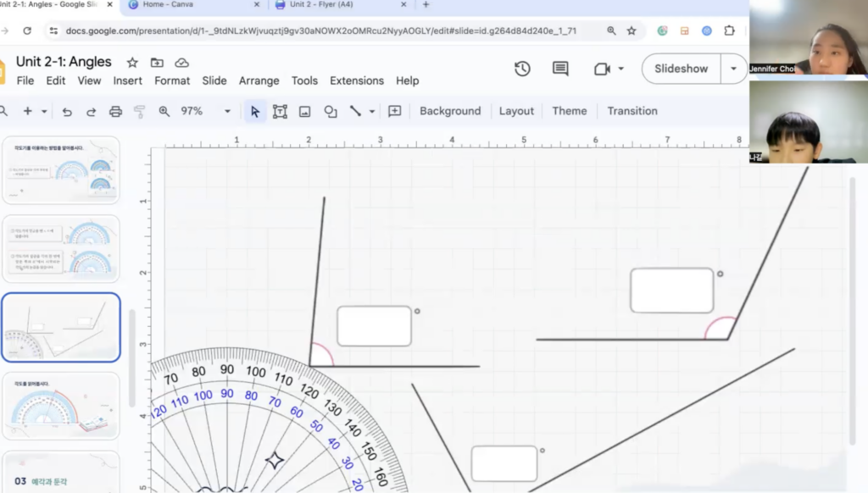Redo the last action
The height and width of the screenshot is (493, 868).
92,112
